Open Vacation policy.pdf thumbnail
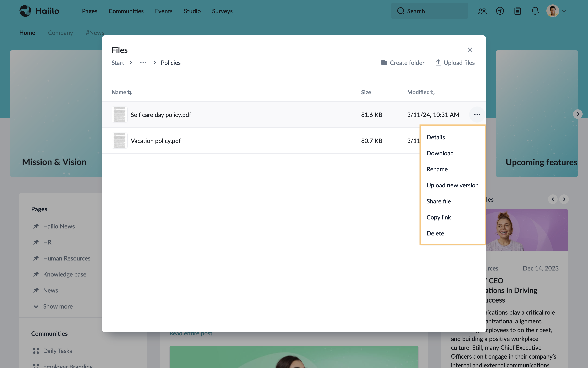 click(119, 140)
